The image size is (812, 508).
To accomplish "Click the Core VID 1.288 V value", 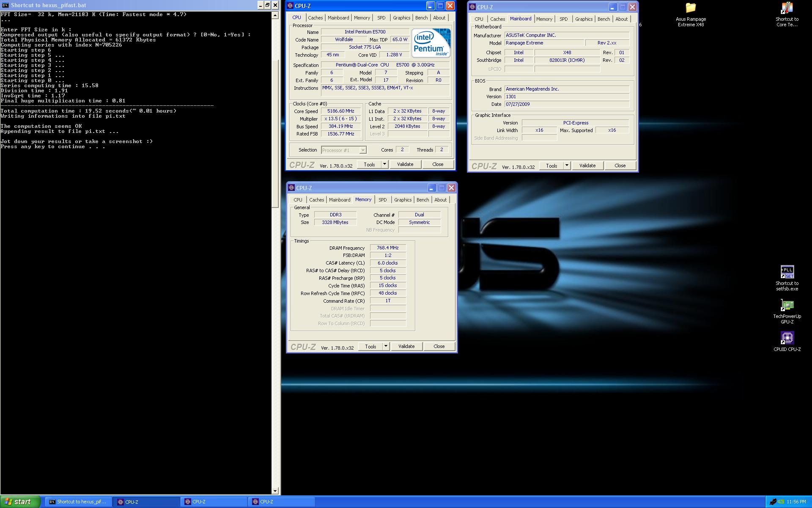I will (394, 55).
